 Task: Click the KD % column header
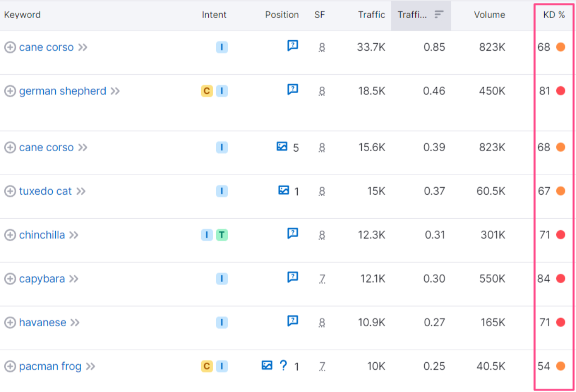tap(553, 15)
